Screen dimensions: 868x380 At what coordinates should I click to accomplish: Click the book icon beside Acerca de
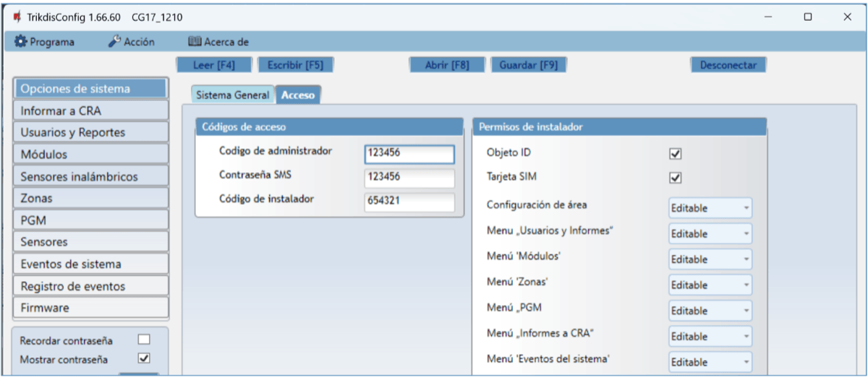click(194, 42)
